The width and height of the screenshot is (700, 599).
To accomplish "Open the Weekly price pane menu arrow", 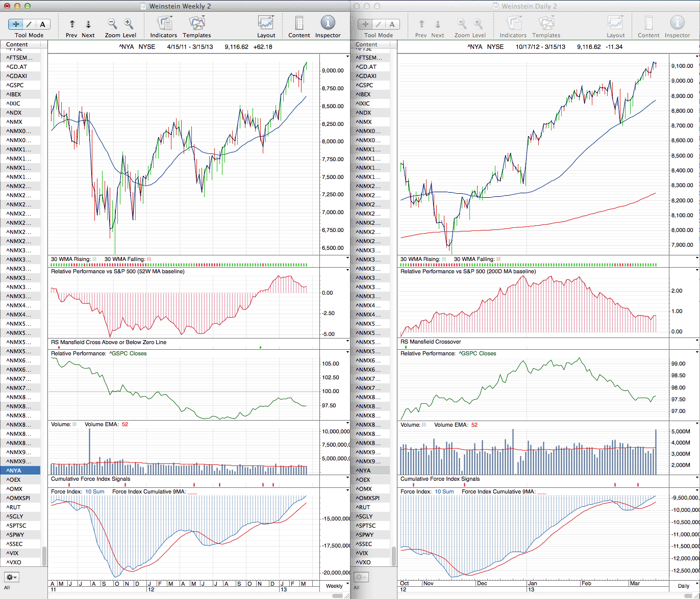I will (x=348, y=56).
